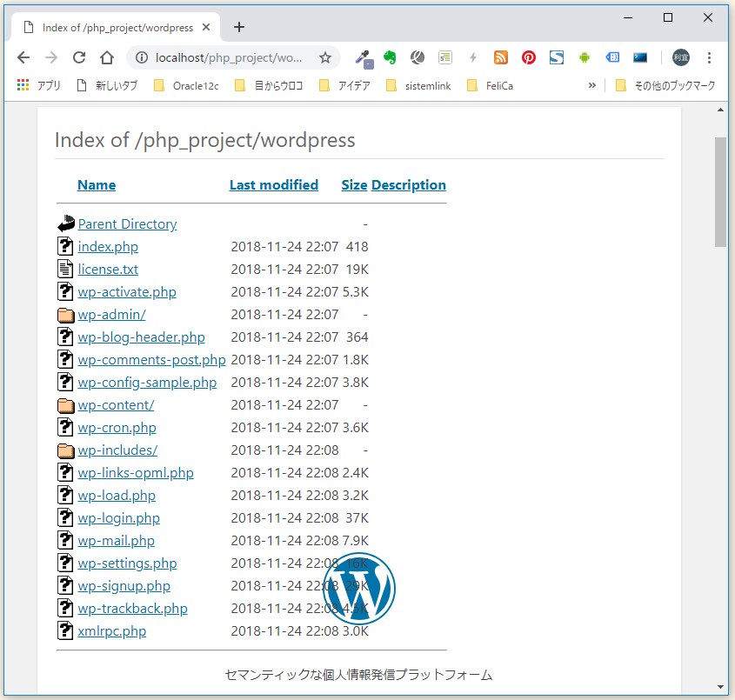Click the green Android extension icon
The image size is (735, 700).
(584, 57)
